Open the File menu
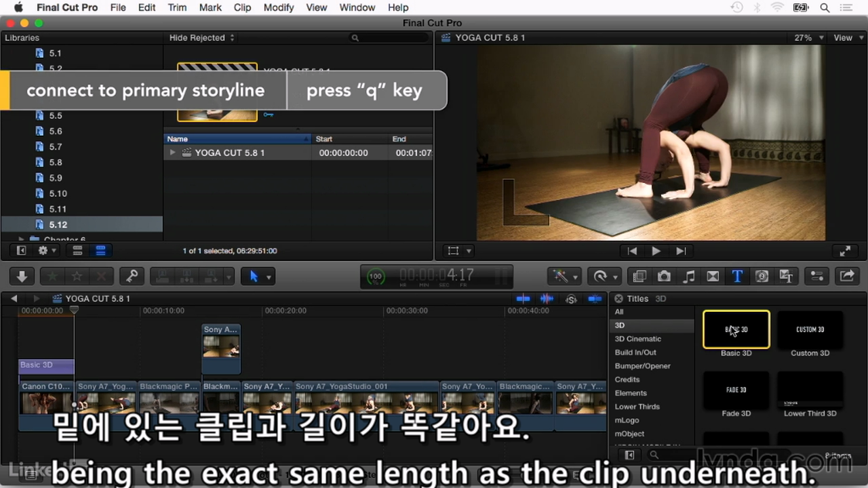Viewport: 868px width, 488px height. pyautogui.click(x=118, y=7)
